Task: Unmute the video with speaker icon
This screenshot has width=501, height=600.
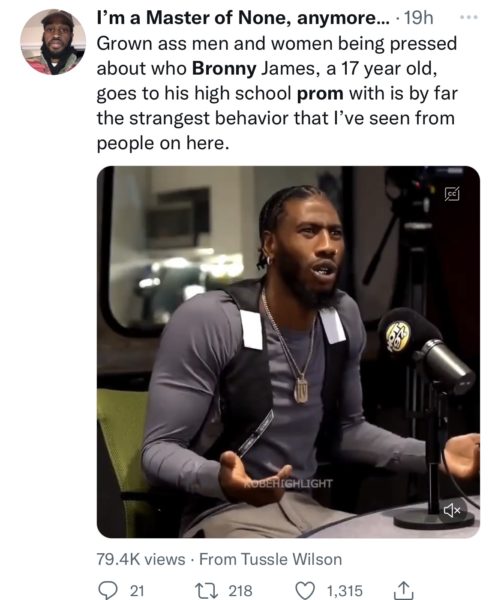Action: point(452,510)
